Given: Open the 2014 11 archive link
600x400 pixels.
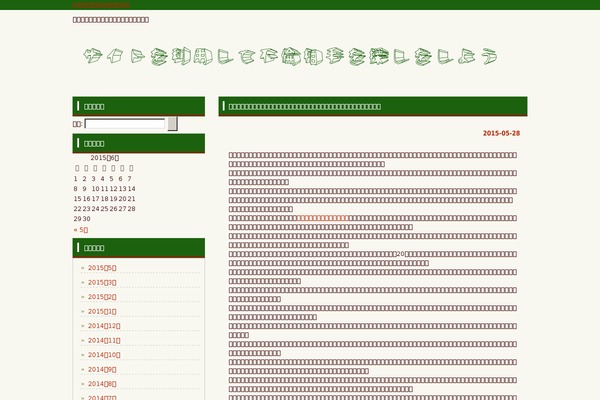Looking at the screenshot, I should [104, 341].
